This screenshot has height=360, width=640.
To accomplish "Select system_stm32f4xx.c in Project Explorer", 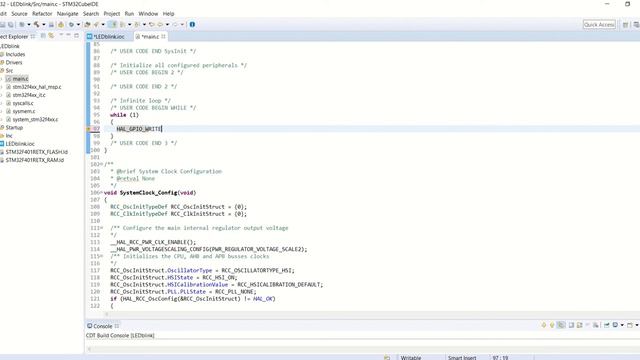I will 35,119.
